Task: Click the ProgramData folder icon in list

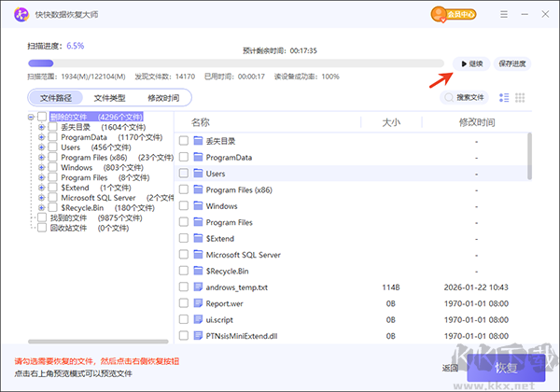Action: coord(198,158)
